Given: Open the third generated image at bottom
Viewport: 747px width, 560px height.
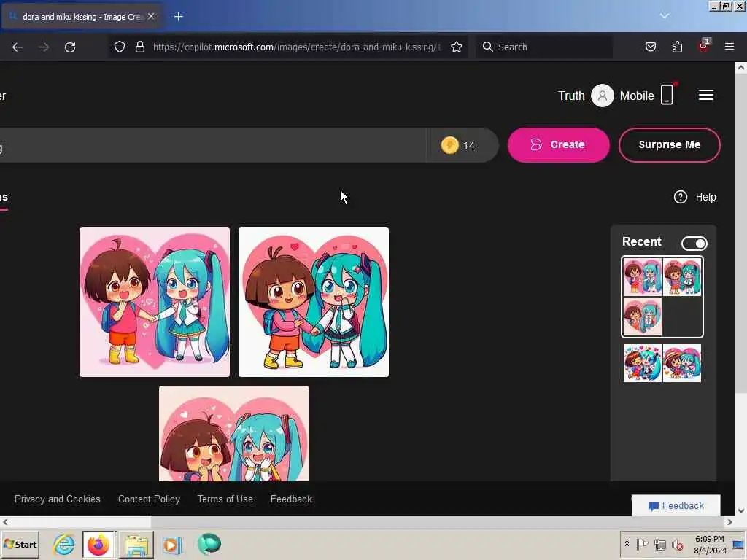Looking at the screenshot, I should (x=234, y=433).
